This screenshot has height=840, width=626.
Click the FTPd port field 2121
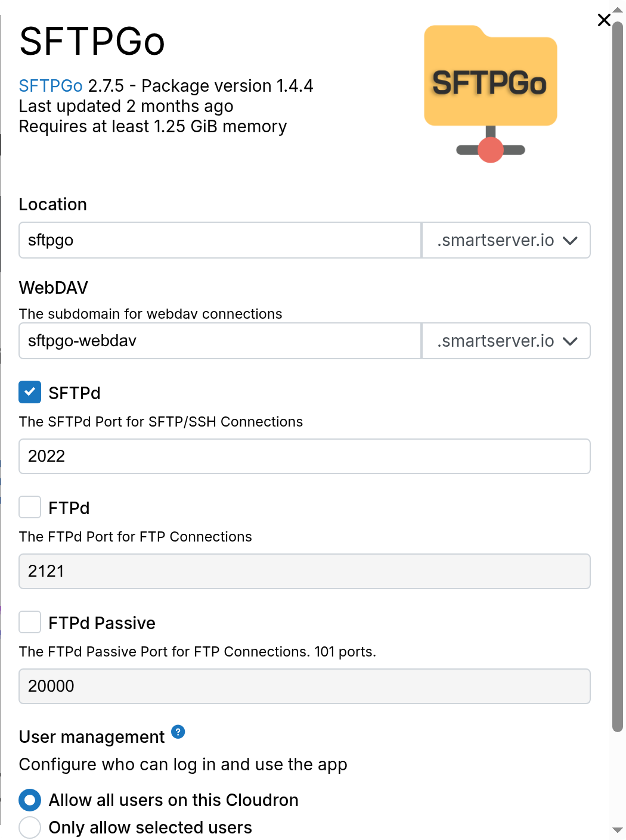[305, 571]
